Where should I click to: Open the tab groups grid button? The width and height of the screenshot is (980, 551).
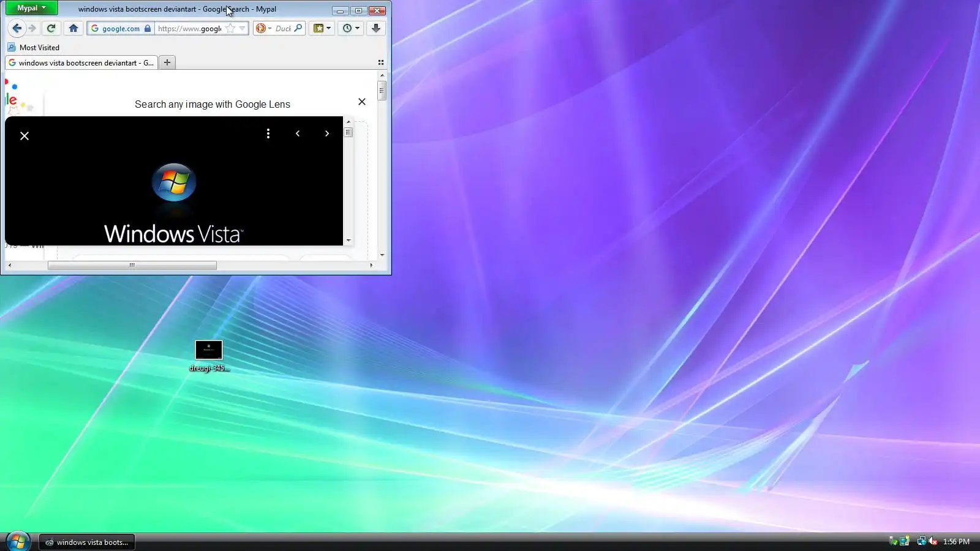point(381,62)
